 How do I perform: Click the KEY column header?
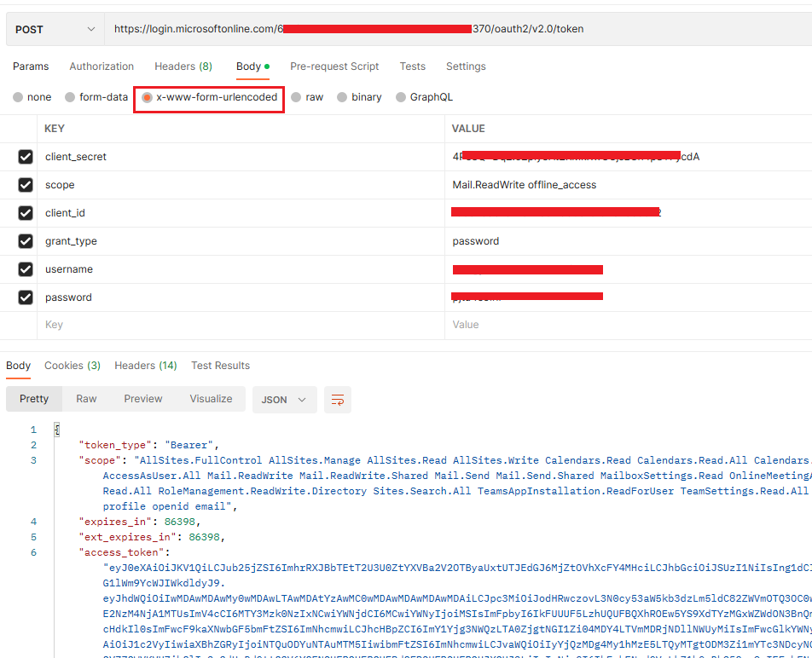pyautogui.click(x=55, y=129)
